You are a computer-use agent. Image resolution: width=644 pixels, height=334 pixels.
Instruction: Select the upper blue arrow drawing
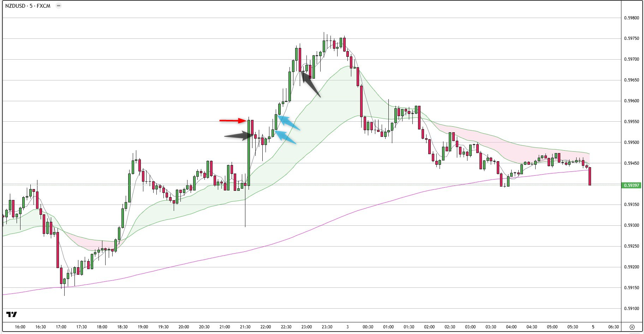289,123
